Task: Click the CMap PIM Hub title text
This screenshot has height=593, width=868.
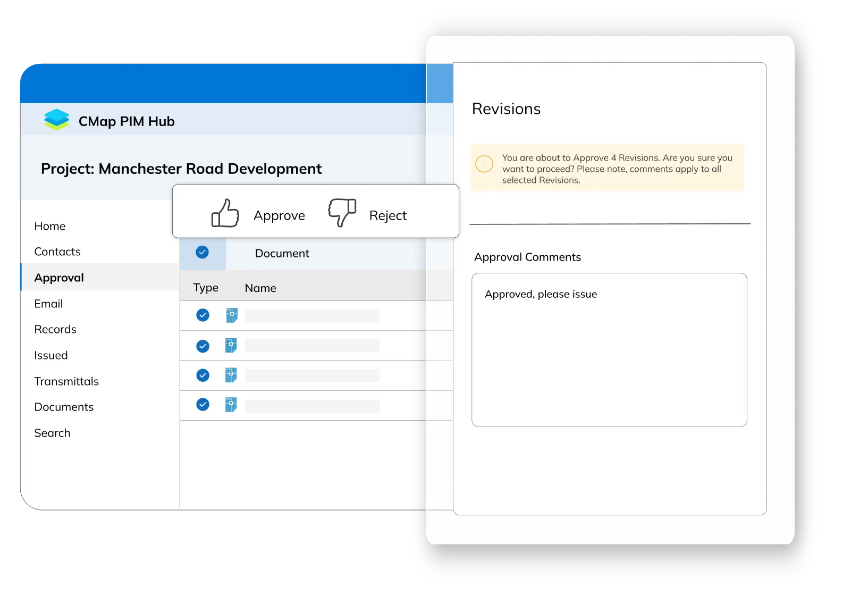Action: pyautogui.click(x=127, y=121)
